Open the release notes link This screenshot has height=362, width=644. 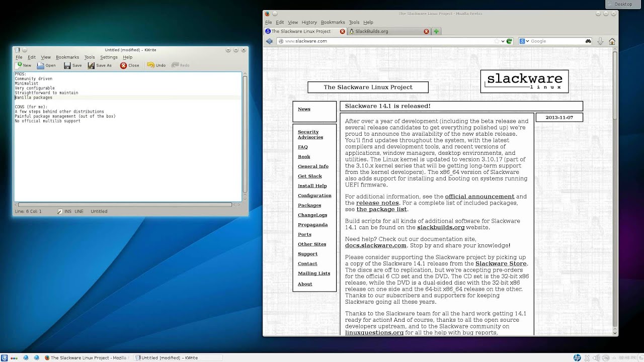(x=377, y=203)
